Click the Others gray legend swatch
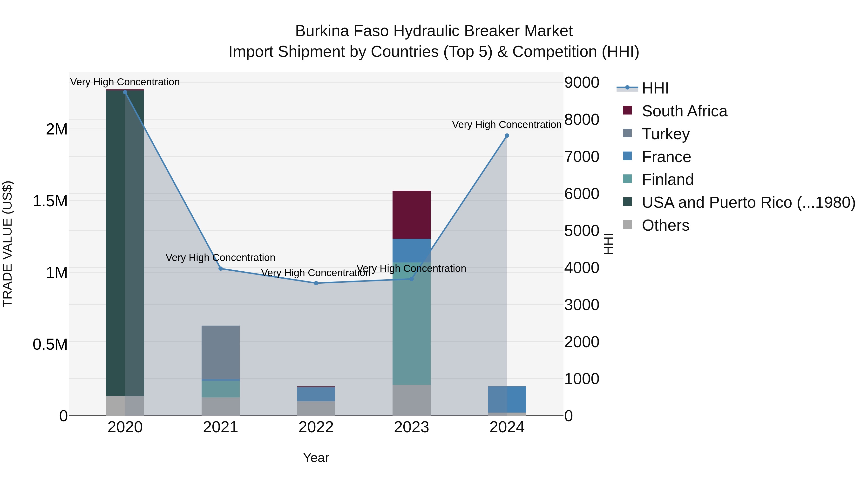This screenshot has height=488, width=868. (x=627, y=224)
